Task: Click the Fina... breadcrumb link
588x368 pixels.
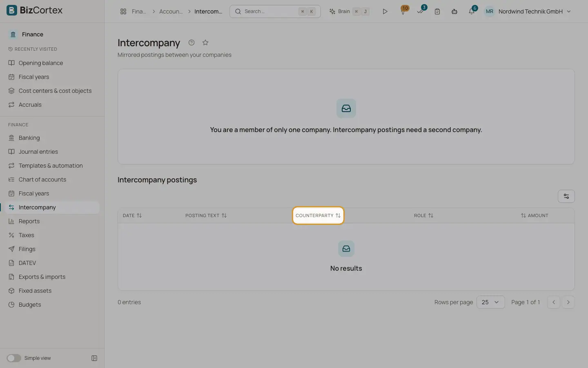Action: 139,11
